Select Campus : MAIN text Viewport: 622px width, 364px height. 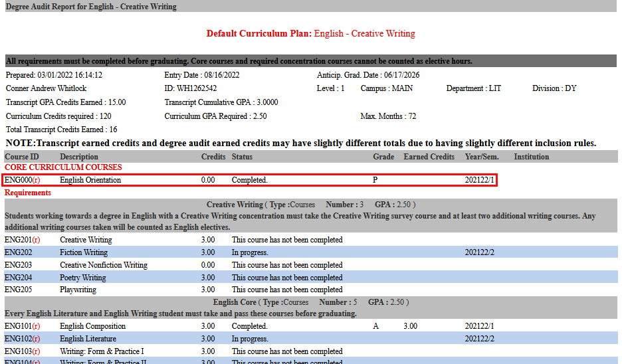[x=387, y=88]
